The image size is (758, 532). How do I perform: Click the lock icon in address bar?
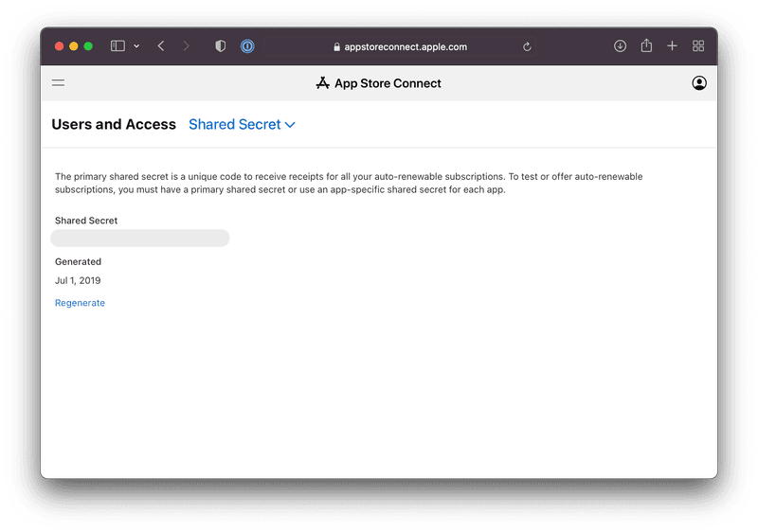pyautogui.click(x=336, y=46)
